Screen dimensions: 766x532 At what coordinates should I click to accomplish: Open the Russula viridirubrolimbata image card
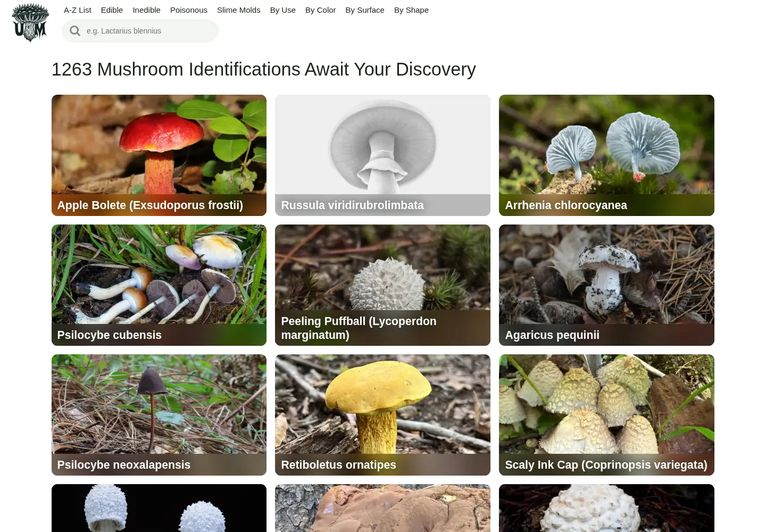tap(382, 155)
